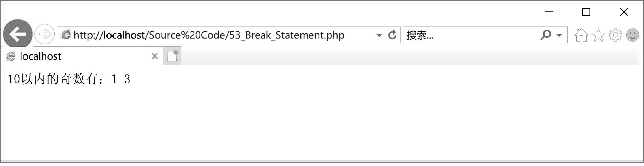Minimize the browser window
644x166 pixels.
pos(549,12)
